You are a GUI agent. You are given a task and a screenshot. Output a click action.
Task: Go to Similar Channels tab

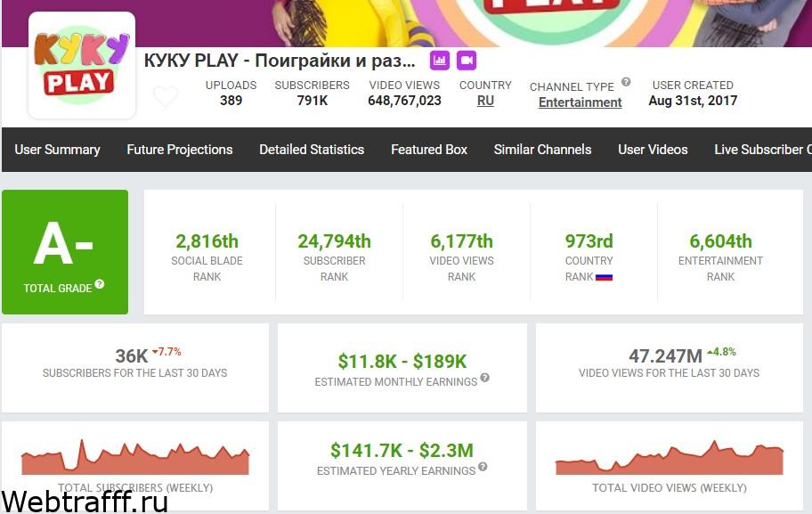point(543,150)
